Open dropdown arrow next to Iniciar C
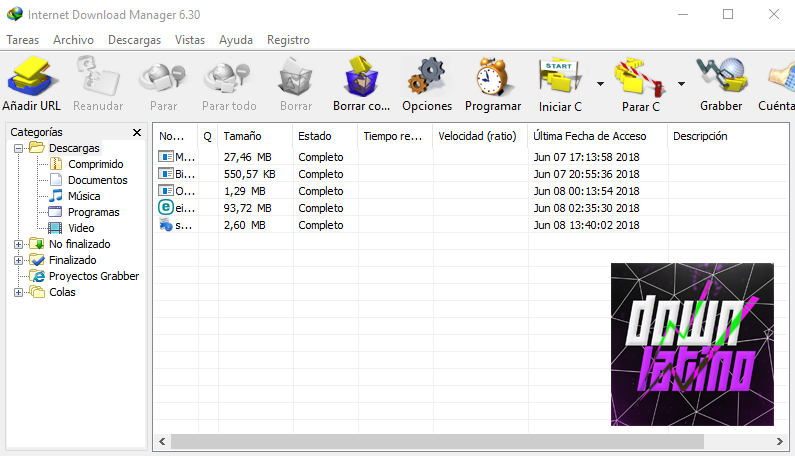The image size is (795, 456). point(600,84)
